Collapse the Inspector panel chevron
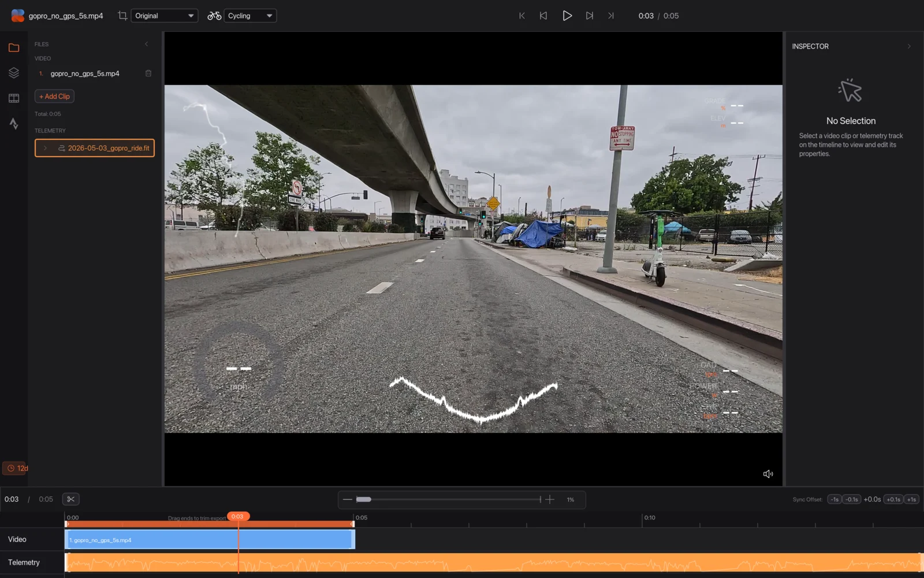 click(909, 46)
